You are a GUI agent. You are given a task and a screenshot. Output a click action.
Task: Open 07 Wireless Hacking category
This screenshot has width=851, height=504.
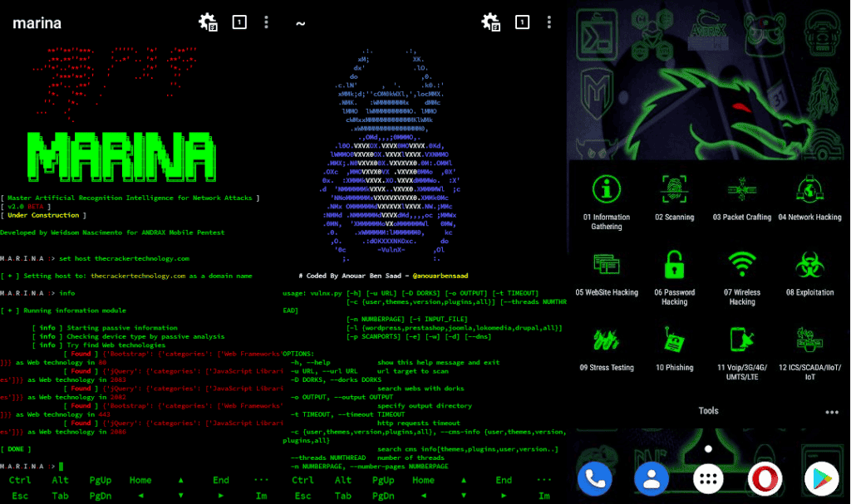742,278
